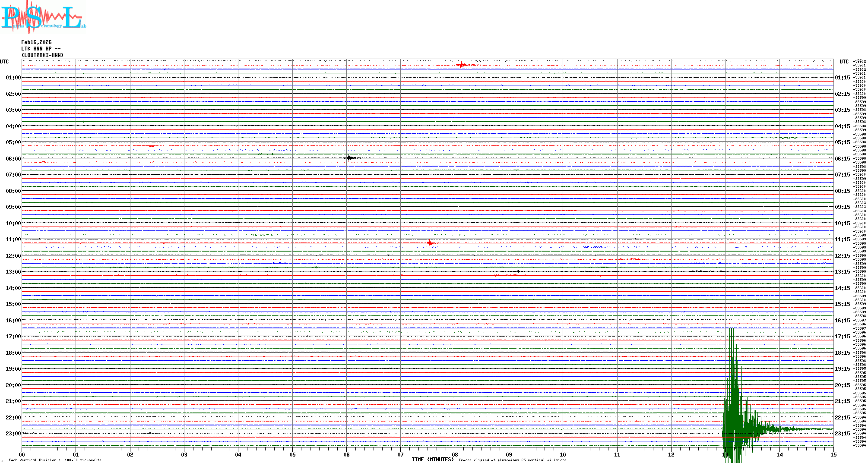Screen dimensions: 868x466
Task: Click the LTK HNN HP station code text
Action: tap(41, 49)
